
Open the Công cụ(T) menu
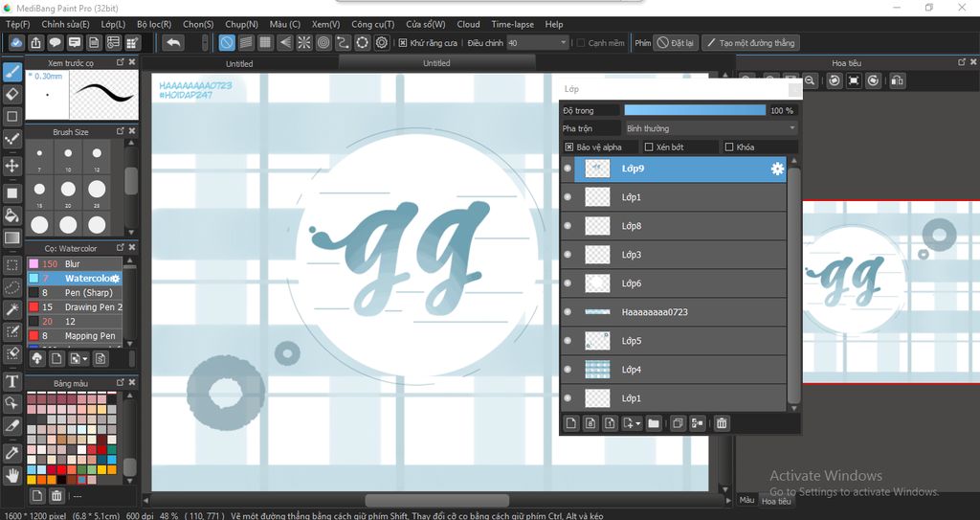click(x=372, y=24)
